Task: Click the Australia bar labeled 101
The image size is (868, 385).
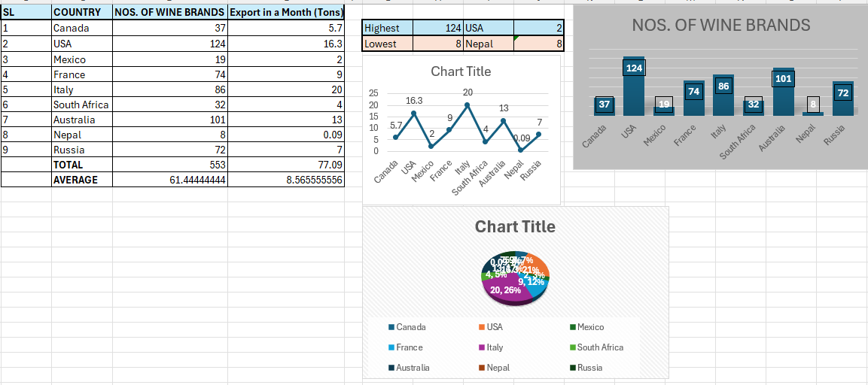Action: [x=783, y=92]
